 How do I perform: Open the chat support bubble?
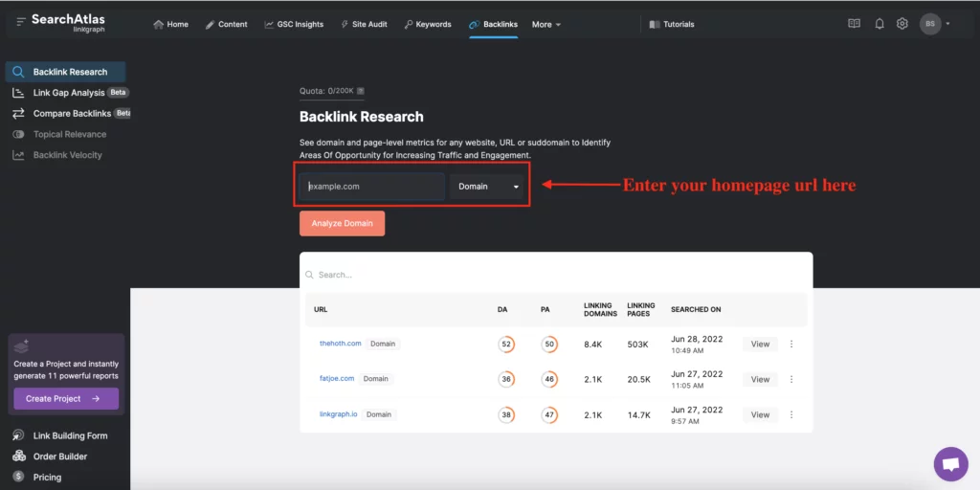(950, 464)
